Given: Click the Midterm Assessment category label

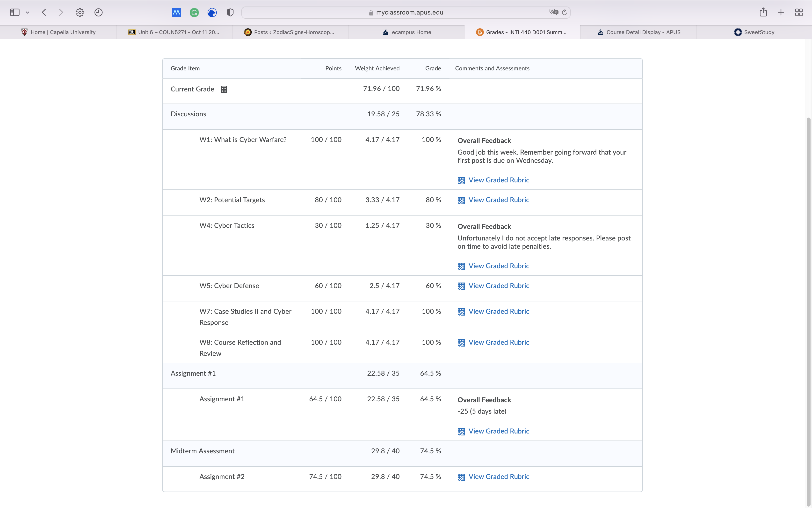Looking at the screenshot, I should [202, 451].
